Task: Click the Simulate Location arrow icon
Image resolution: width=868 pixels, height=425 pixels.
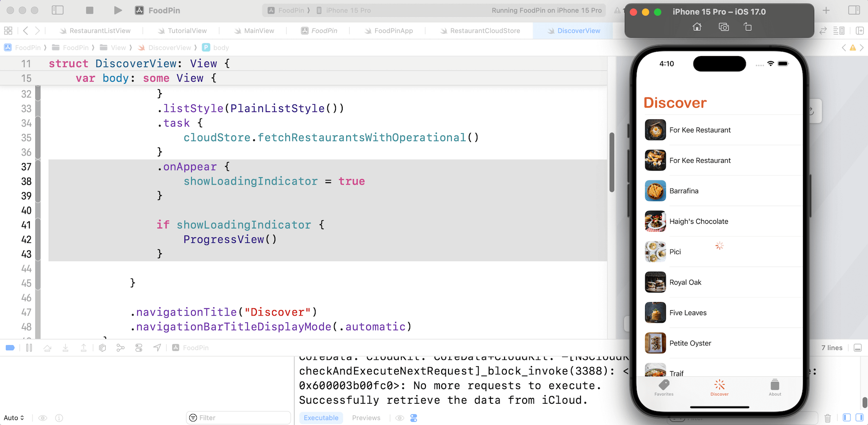Action: (x=157, y=348)
